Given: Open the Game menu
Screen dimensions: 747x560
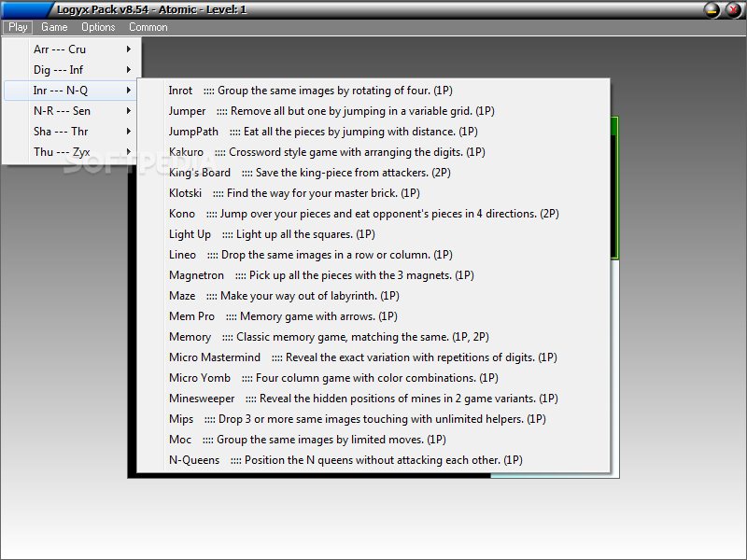Looking at the screenshot, I should point(54,27).
